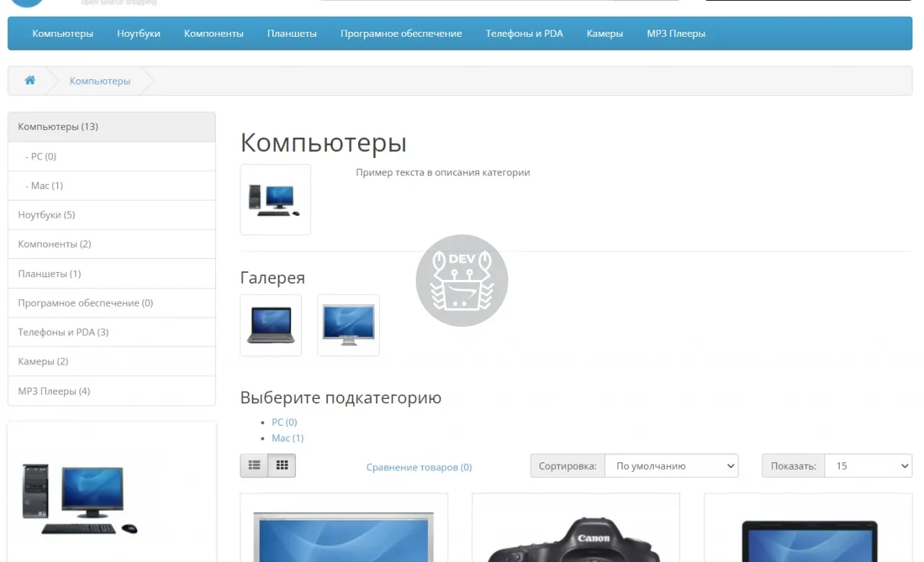The width and height of the screenshot is (924, 562).
Task: Switch to grid view layout
Action: point(282,466)
